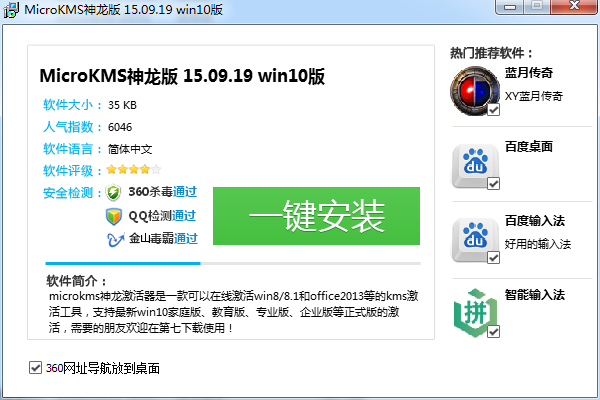Click the 百度桌面 title text
600x400 pixels.
point(529,146)
